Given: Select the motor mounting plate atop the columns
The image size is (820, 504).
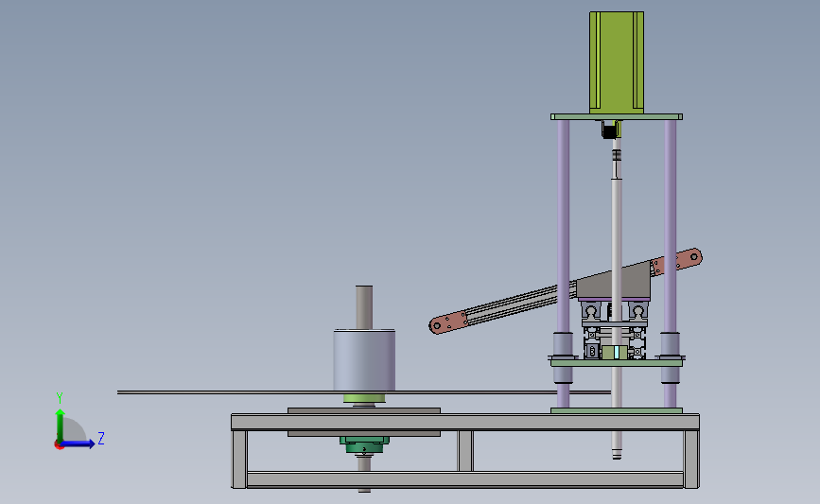Looking at the screenshot, I should pyautogui.click(x=617, y=116).
